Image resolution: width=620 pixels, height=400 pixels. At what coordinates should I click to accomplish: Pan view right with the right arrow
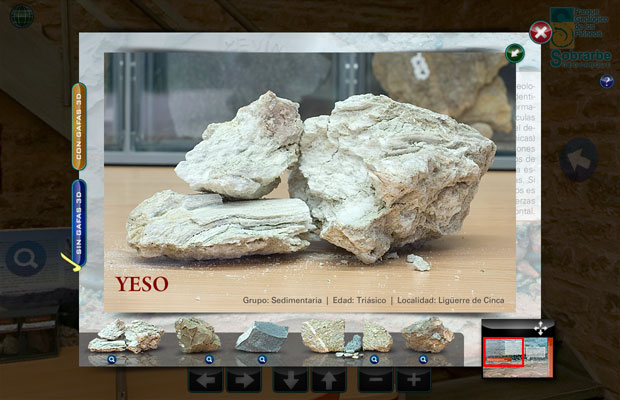coord(243,380)
